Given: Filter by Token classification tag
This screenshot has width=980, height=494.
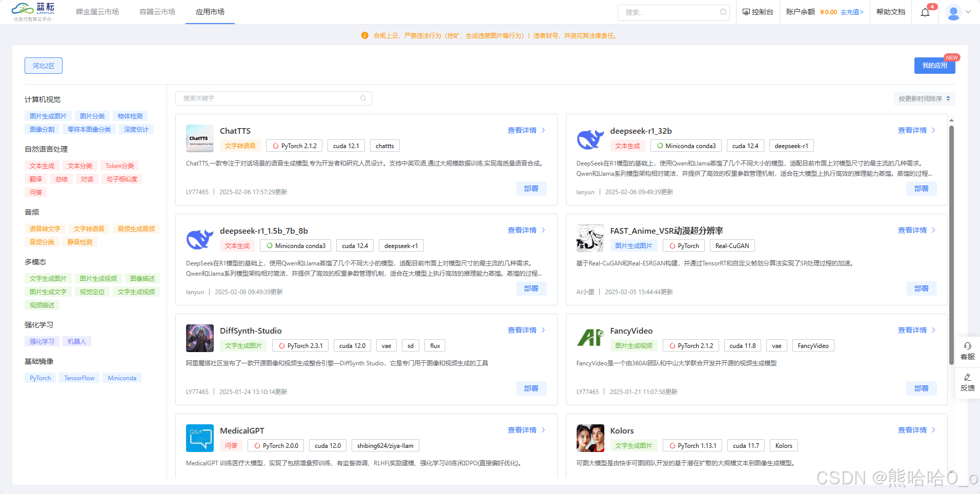Looking at the screenshot, I should pos(120,166).
